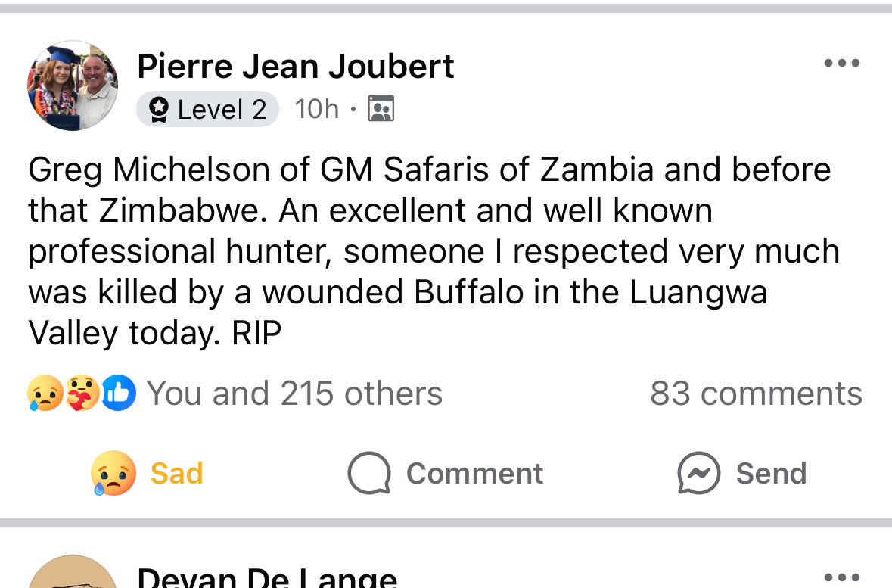Open Pierre Jean Joubert's profile via his name
This screenshot has width=892, height=588.
coord(296,67)
